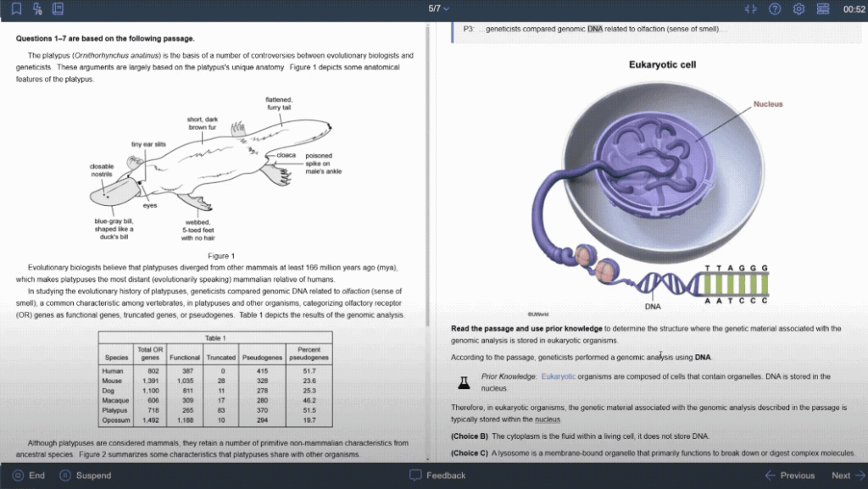Click the timer display showing 00:52
The height and width of the screenshot is (489, 868).
854,9
